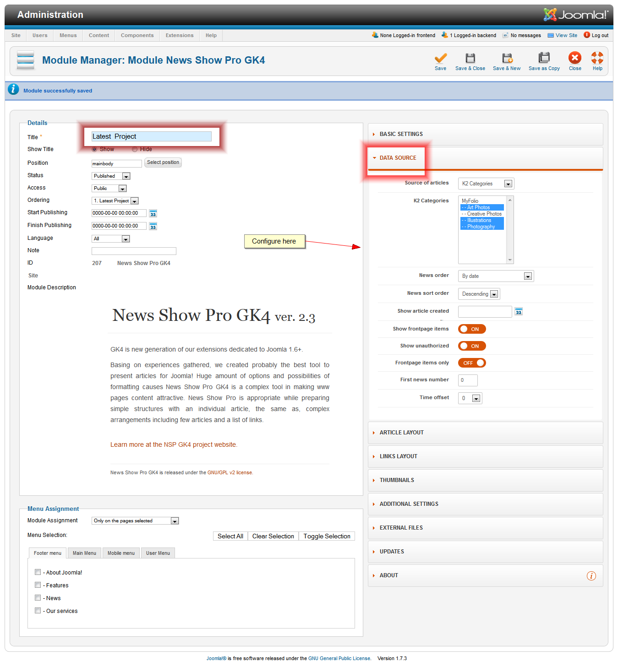Expand the Basic Settings panel
Image resolution: width=618 pixels, height=672 pixels.
[485, 134]
